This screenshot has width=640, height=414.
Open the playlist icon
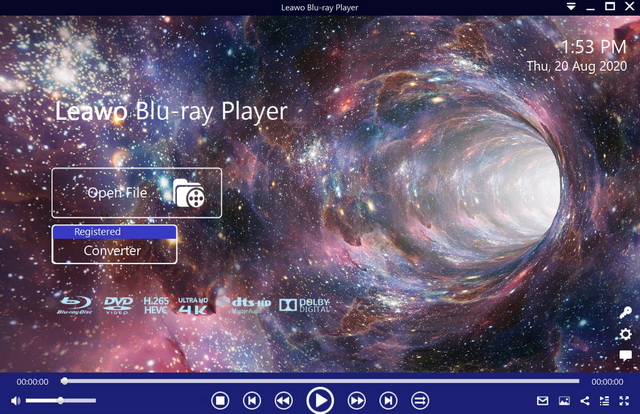click(604, 401)
